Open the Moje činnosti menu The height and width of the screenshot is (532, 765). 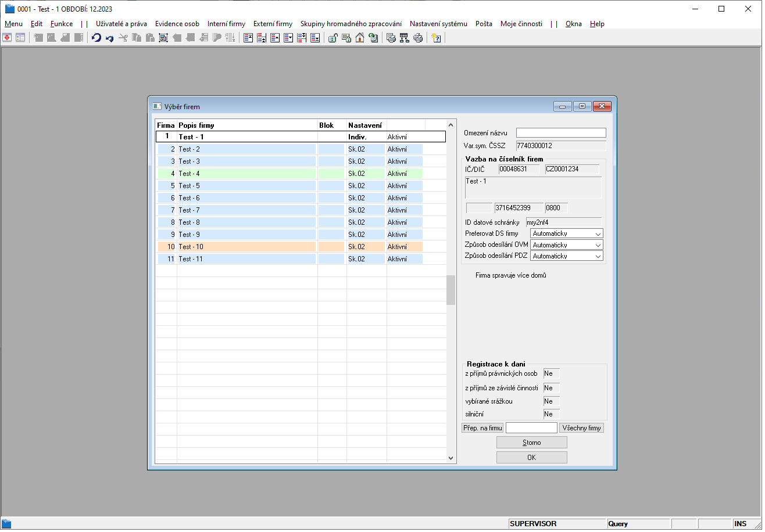tap(521, 24)
